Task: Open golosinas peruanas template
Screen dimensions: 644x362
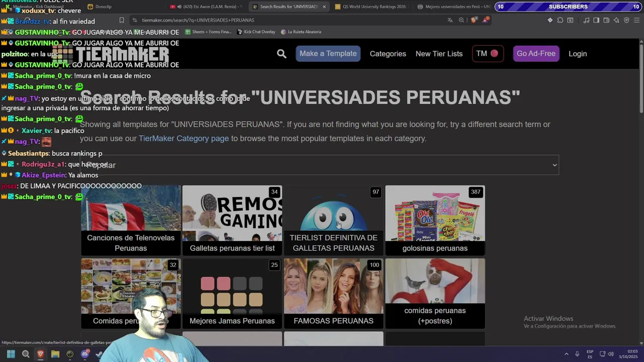Action: (435, 220)
